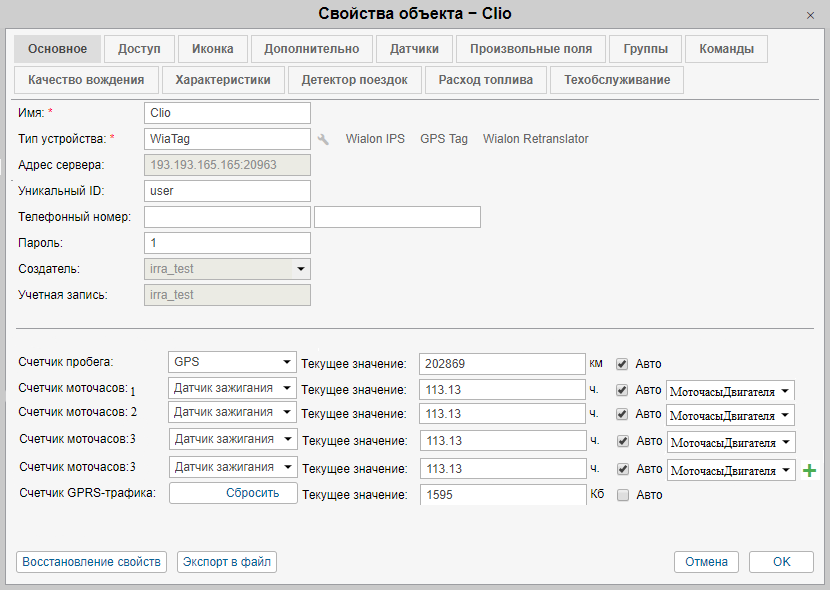The height and width of the screenshot is (590, 830).
Task: Expand the Creator irra_test dropdown
Action: [300, 269]
